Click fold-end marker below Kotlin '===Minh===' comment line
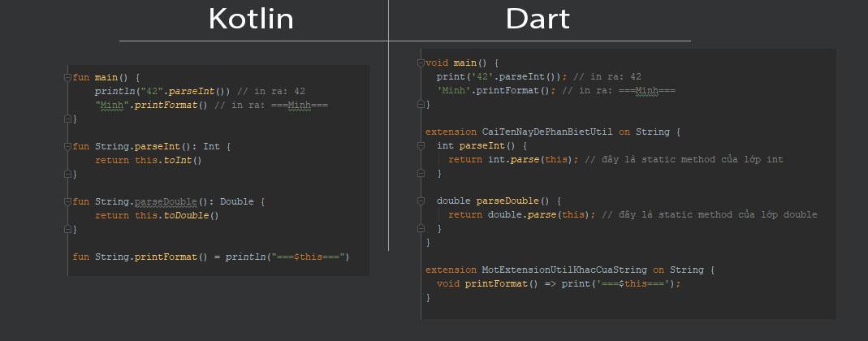The height and width of the screenshot is (341, 868). (x=67, y=119)
